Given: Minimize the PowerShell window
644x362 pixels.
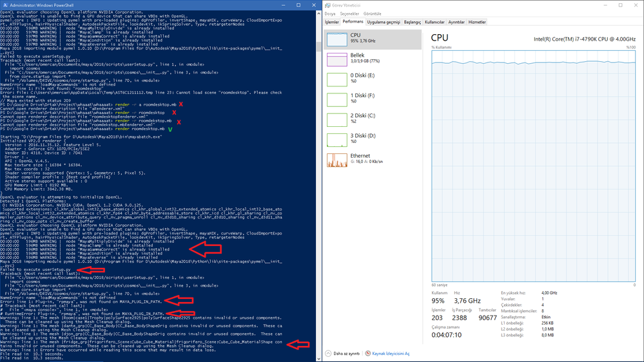Looking at the screenshot, I should tap(284, 5).
